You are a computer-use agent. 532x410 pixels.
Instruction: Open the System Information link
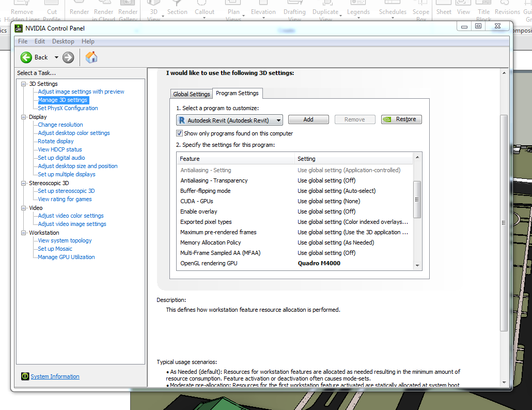coord(55,376)
